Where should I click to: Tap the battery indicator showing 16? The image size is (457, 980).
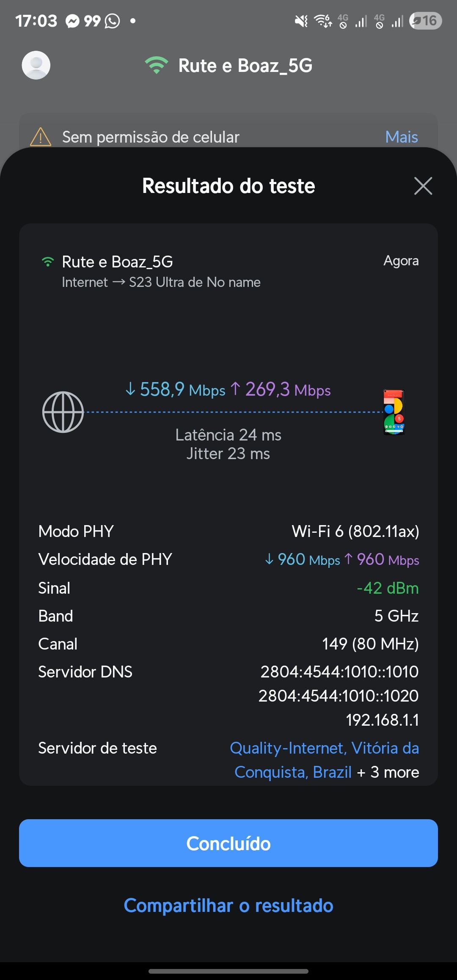pos(425,21)
